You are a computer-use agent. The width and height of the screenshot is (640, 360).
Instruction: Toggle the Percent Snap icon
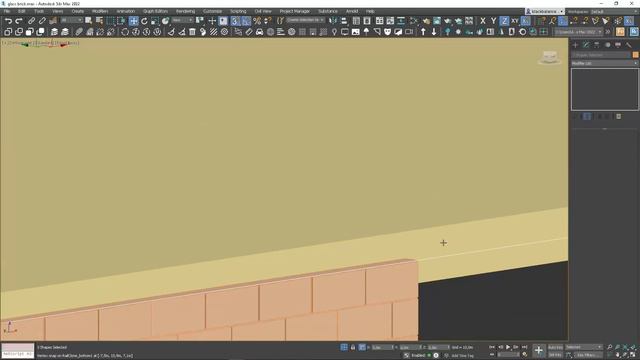[x=257, y=21]
